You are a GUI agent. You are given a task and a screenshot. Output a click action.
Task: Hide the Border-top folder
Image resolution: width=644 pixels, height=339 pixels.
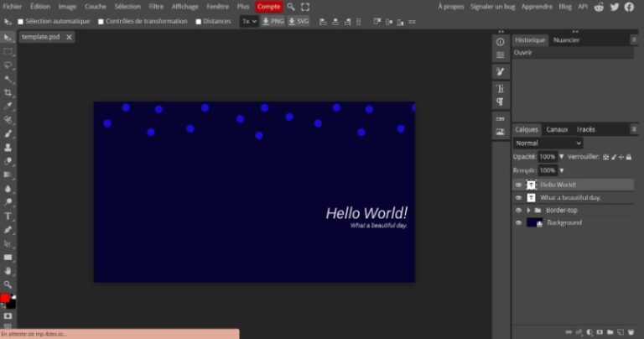[x=518, y=211]
